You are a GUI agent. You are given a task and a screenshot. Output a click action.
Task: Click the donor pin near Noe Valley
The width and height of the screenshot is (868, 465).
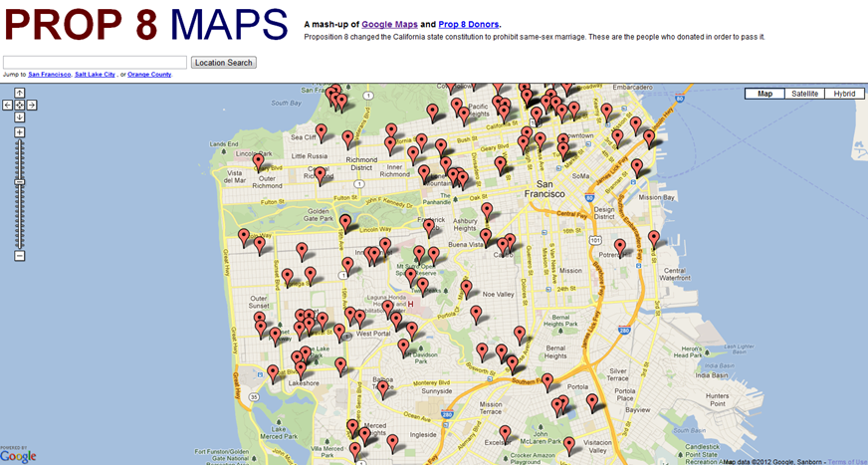(x=467, y=289)
